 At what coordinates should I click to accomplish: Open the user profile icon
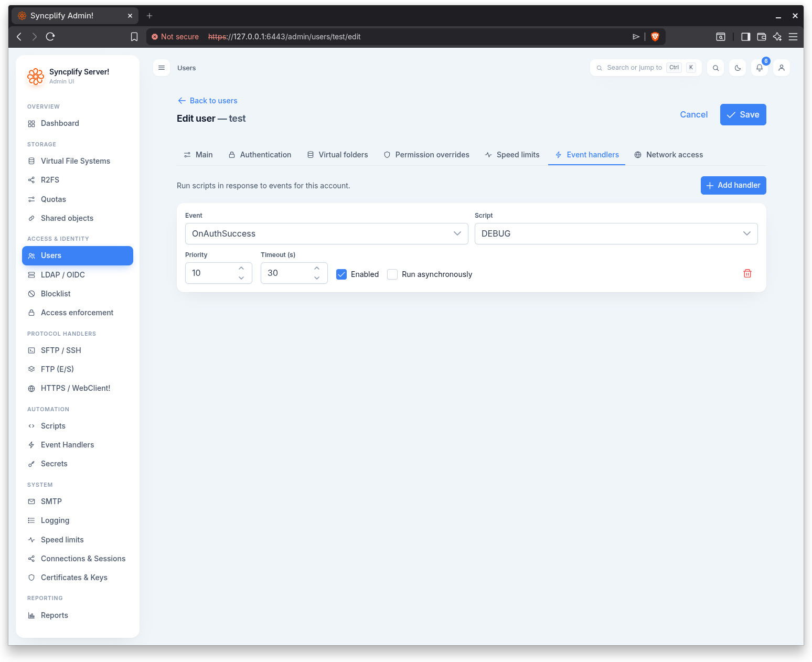point(782,68)
